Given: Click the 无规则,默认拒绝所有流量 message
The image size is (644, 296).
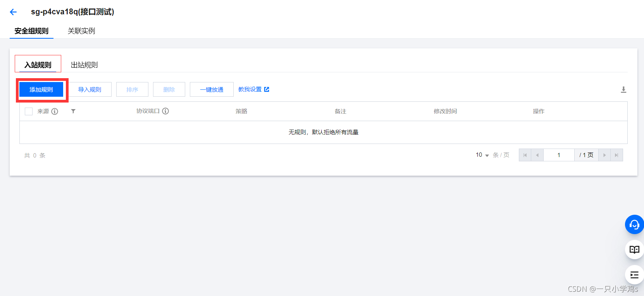Looking at the screenshot, I should [x=324, y=132].
